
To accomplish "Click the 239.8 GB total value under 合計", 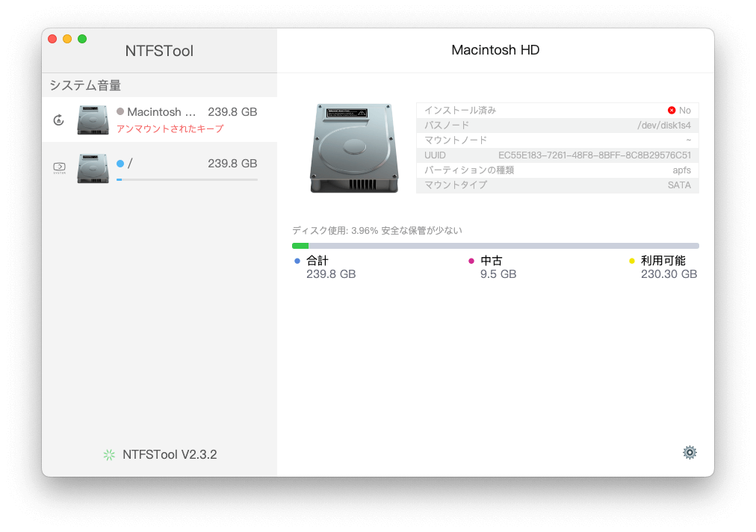I will coord(331,274).
